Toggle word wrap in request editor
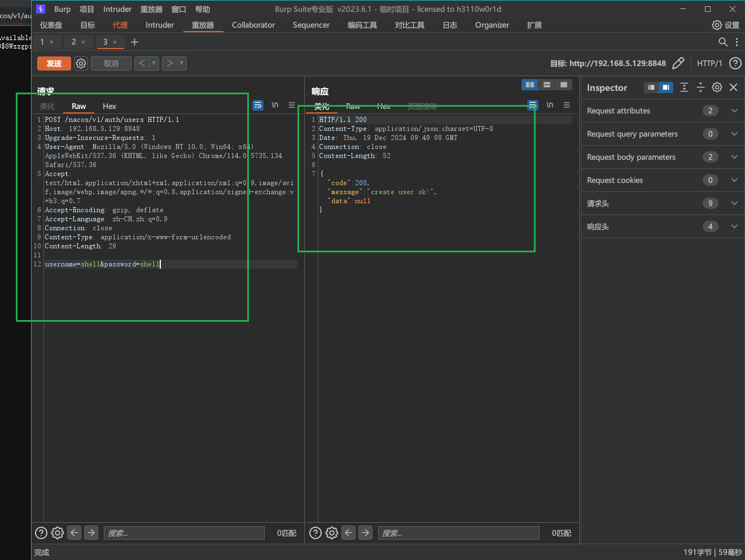 click(258, 105)
